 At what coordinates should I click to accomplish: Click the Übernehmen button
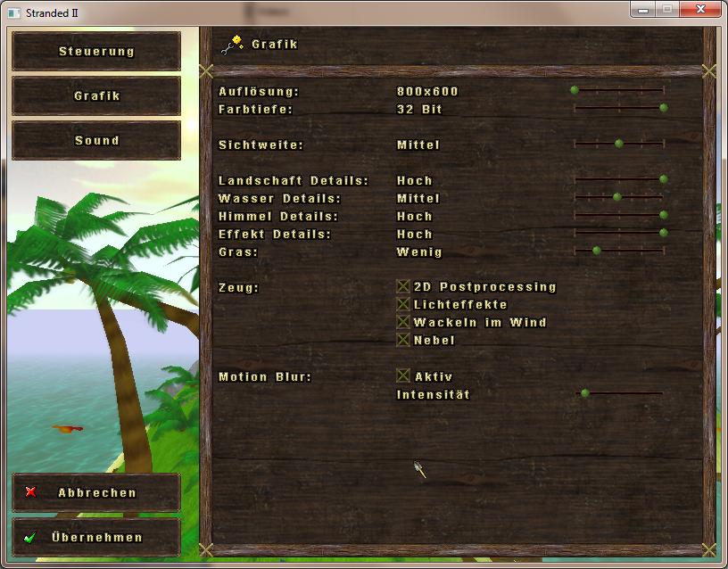pos(96,537)
